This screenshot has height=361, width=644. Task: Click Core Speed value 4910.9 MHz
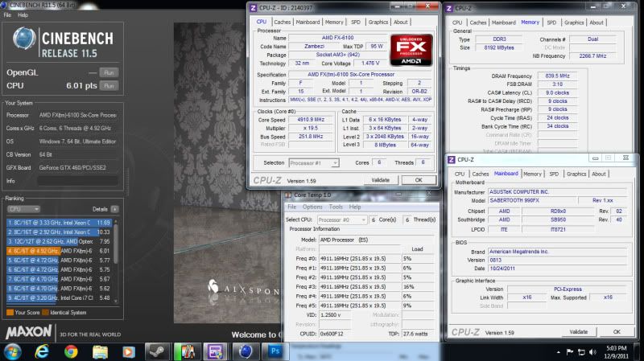point(311,120)
